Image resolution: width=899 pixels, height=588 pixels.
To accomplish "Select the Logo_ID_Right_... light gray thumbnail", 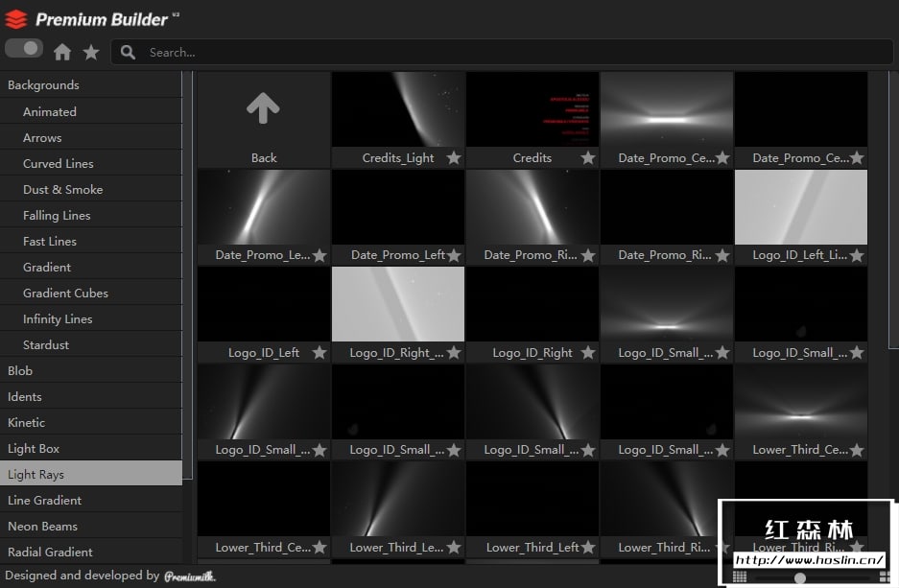I will click(x=398, y=304).
